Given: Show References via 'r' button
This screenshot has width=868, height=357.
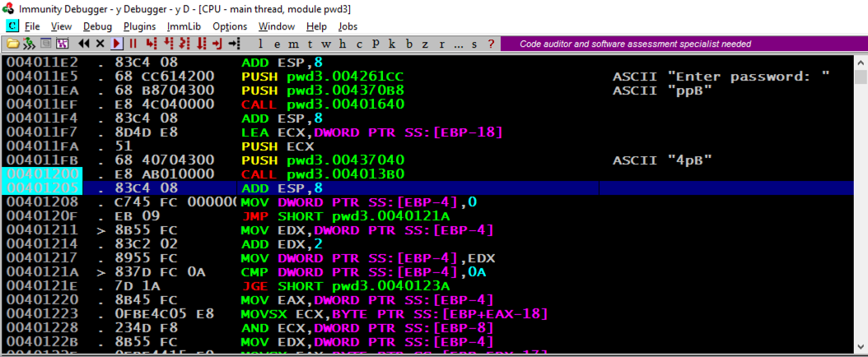Looking at the screenshot, I should pyautogui.click(x=441, y=44).
